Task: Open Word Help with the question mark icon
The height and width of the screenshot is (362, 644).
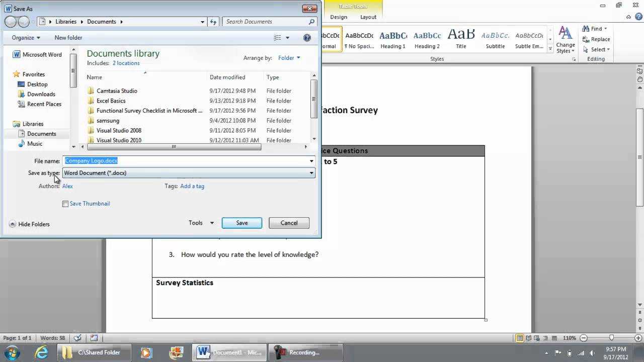Action: [307, 37]
